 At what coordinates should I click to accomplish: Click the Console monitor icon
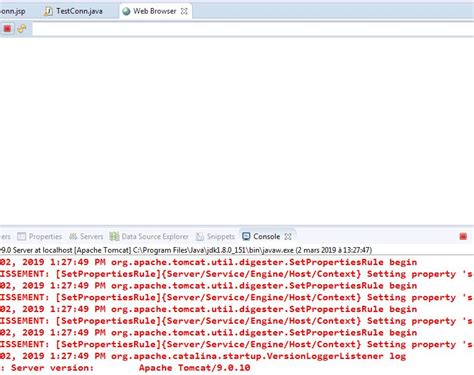tap(246, 236)
